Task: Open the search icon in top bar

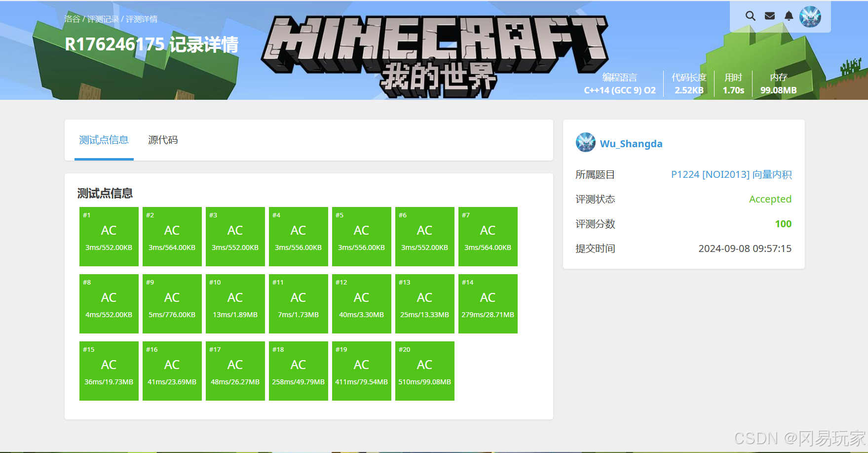Action: [750, 16]
